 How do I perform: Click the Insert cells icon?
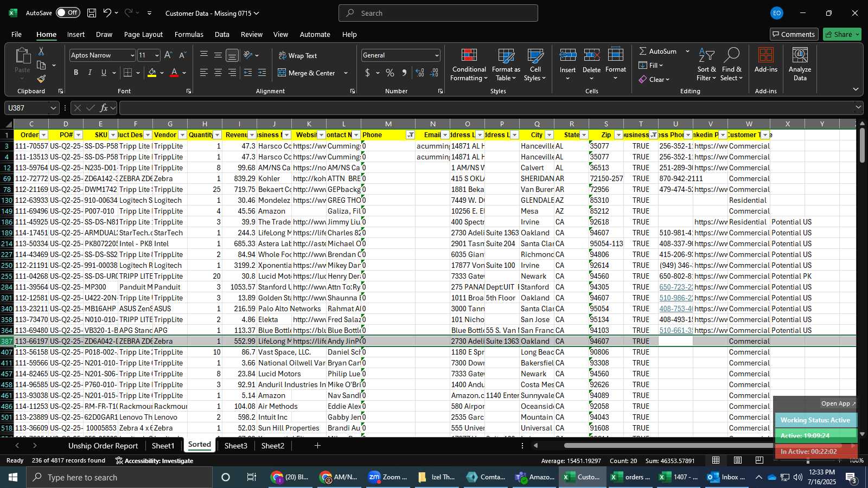click(568, 55)
